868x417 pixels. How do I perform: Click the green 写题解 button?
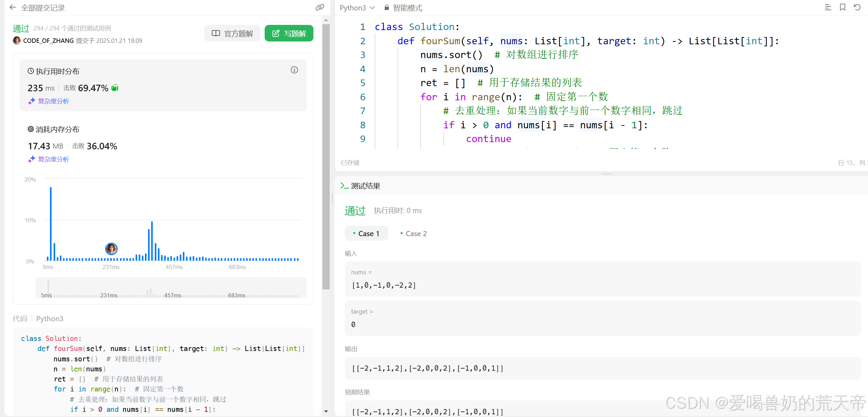pyautogui.click(x=289, y=34)
